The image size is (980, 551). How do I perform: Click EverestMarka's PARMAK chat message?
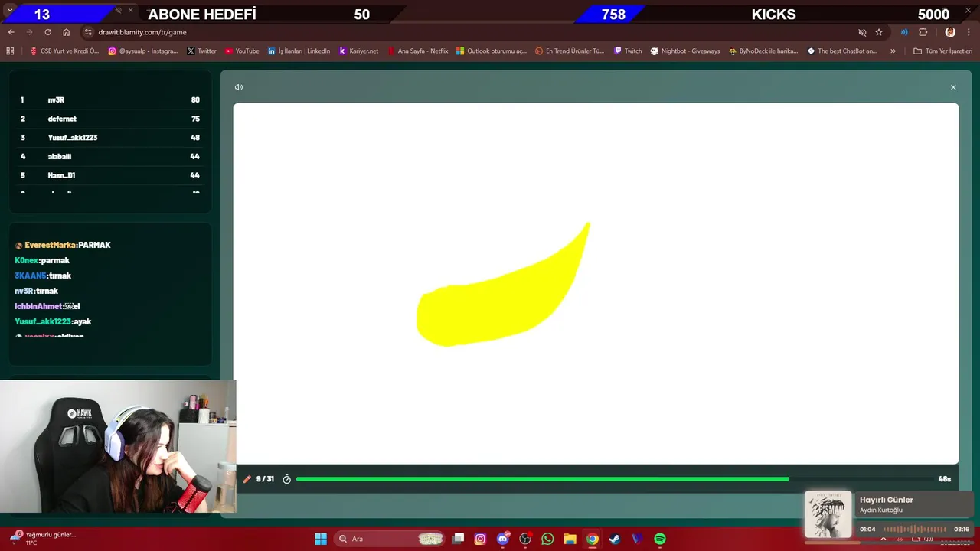pos(63,245)
